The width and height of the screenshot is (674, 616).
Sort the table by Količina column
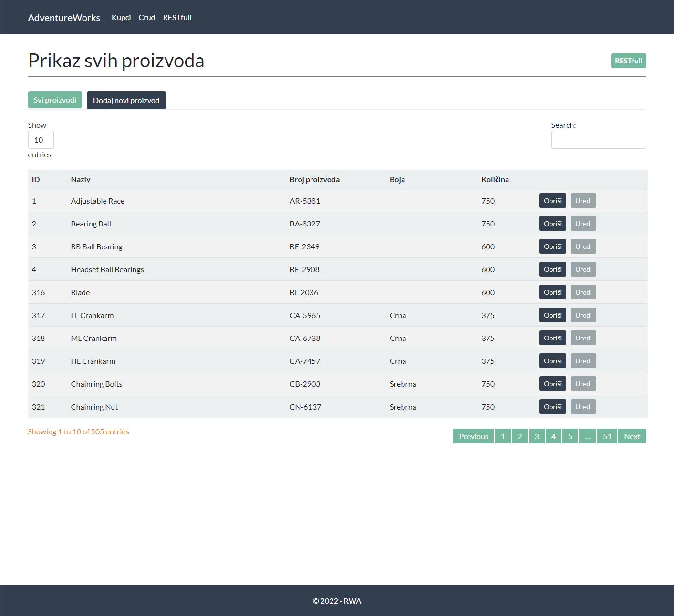click(x=495, y=179)
